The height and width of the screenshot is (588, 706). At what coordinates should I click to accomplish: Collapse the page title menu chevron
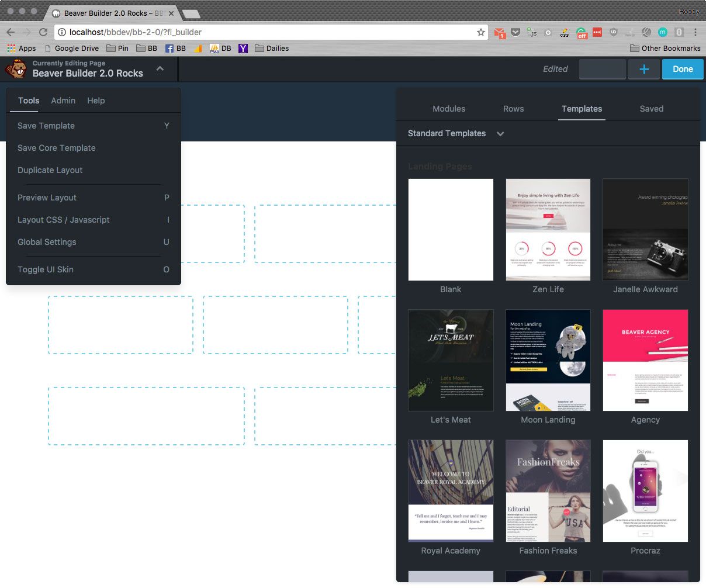pos(160,69)
